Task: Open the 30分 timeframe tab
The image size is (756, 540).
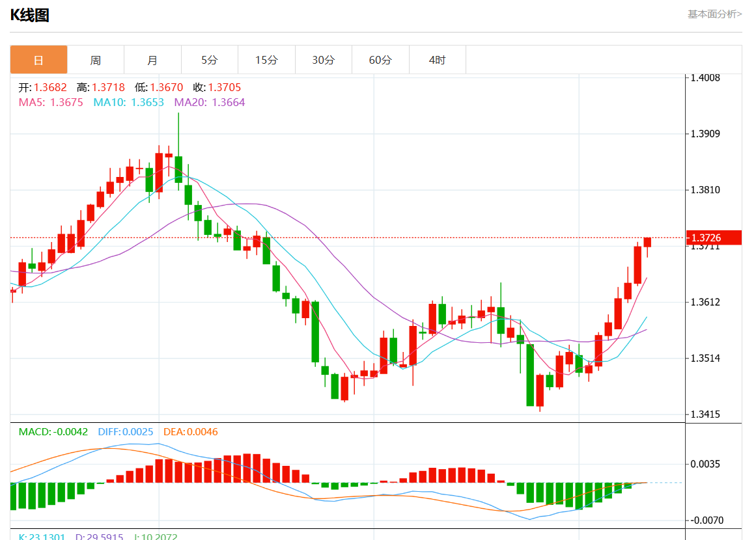Action: 323,61
